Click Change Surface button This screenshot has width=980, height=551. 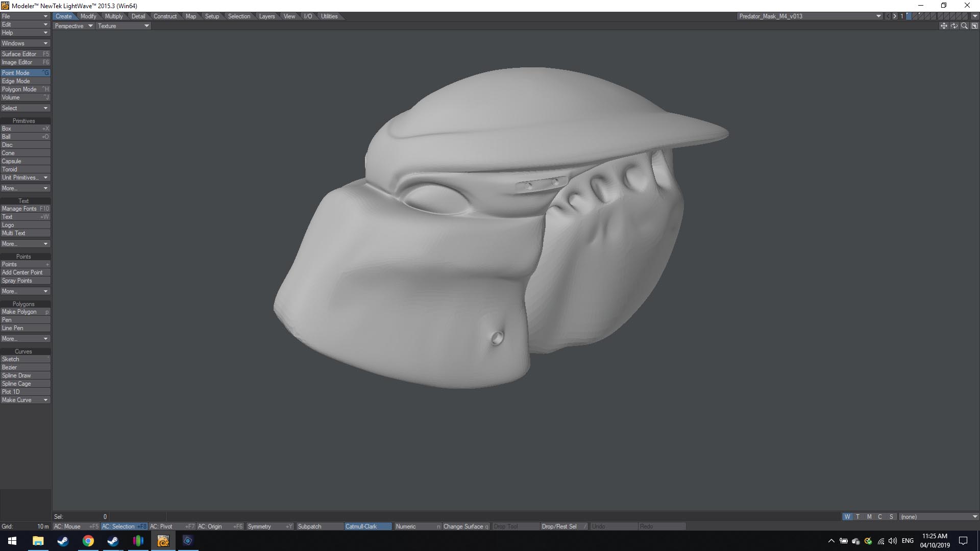point(466,527)
